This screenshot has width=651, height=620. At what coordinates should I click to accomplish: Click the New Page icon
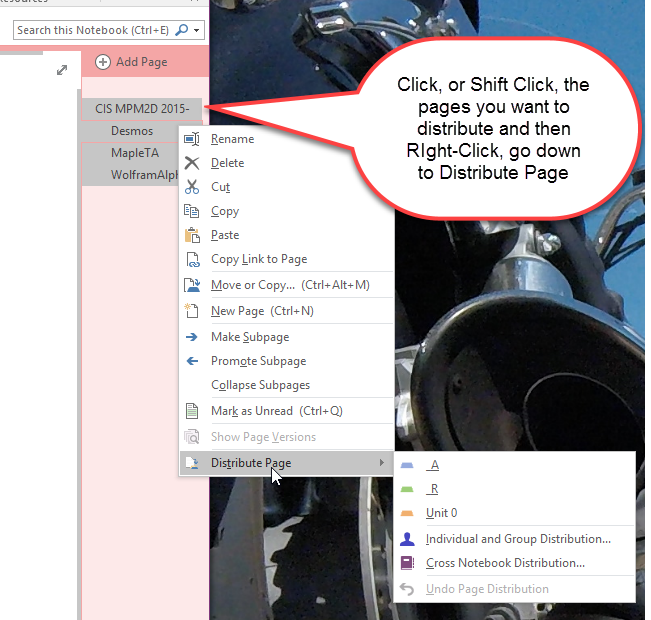point(192,311)
